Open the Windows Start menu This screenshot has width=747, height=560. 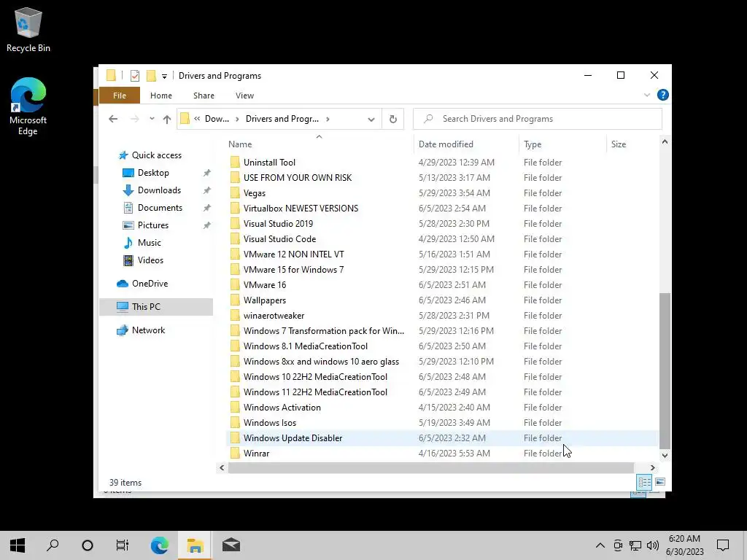(18, 545)
